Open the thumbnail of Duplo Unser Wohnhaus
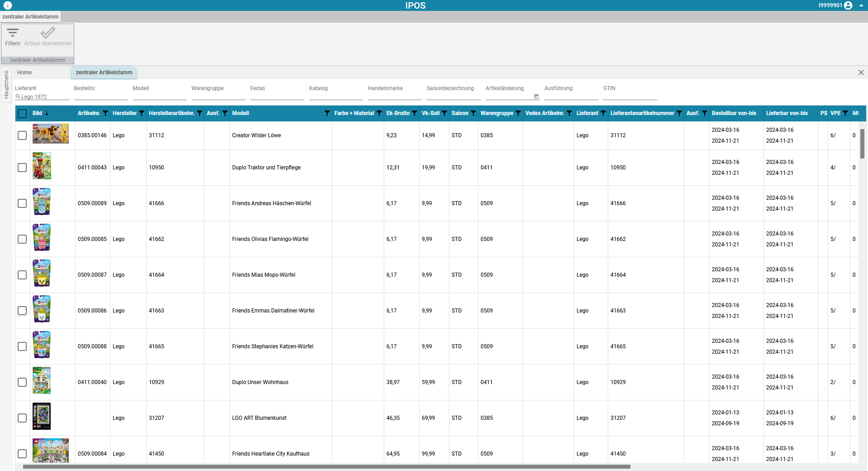The width and height of the screenshot is (868, 471). pyautogui.click(x=42, y=381)
